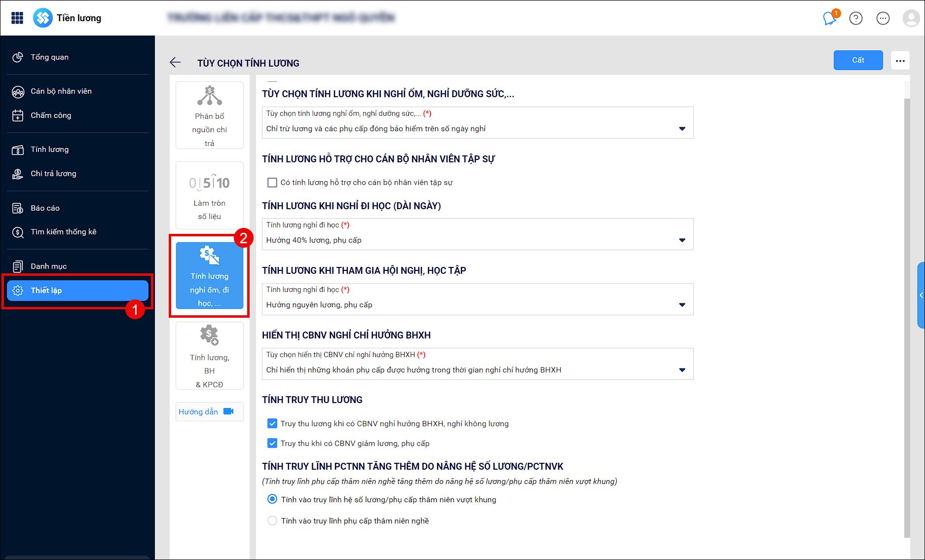Click the Cất save button
The image size is (925, 560).
(x=858, y=60)
